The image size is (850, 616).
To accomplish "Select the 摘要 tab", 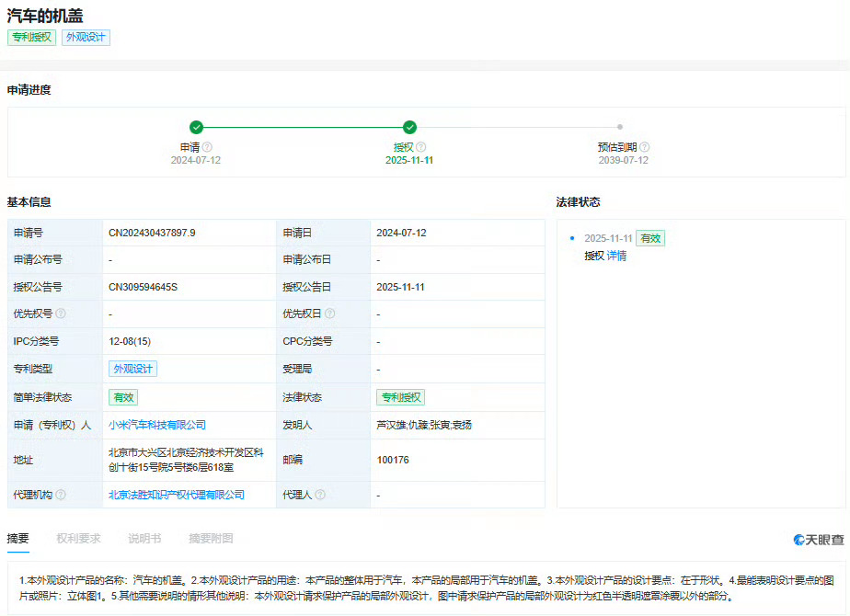I will click(x=19, y=538).
